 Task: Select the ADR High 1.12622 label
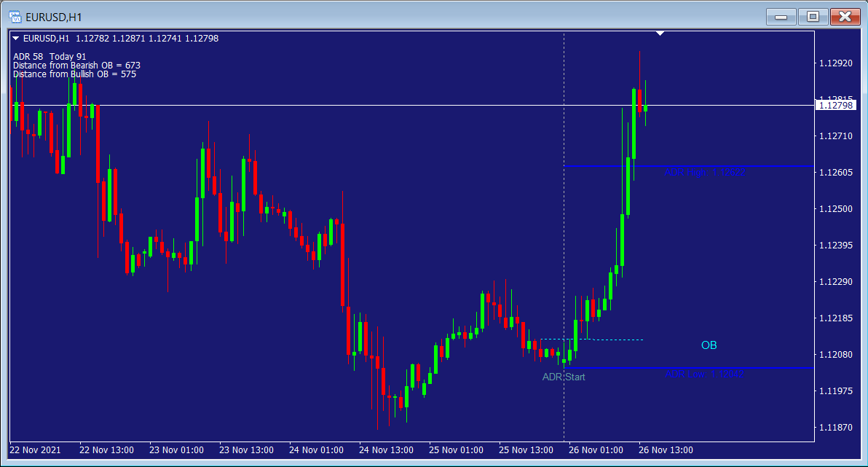point(704,173)
